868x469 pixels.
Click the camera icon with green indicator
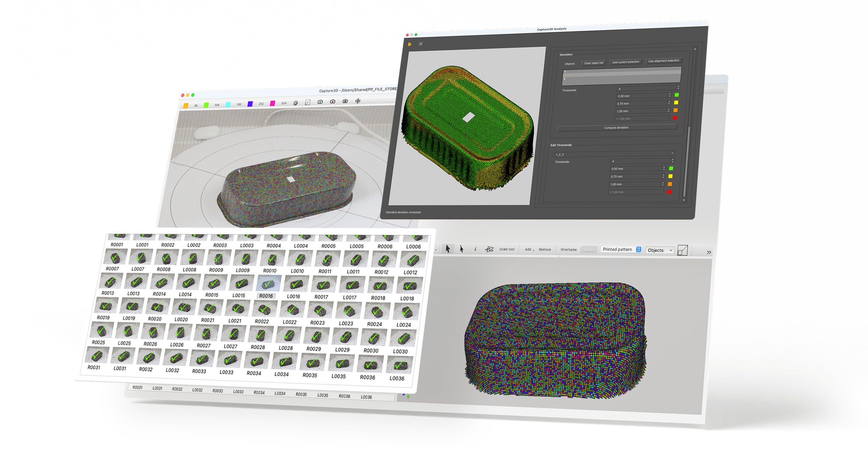coord(320,102)
